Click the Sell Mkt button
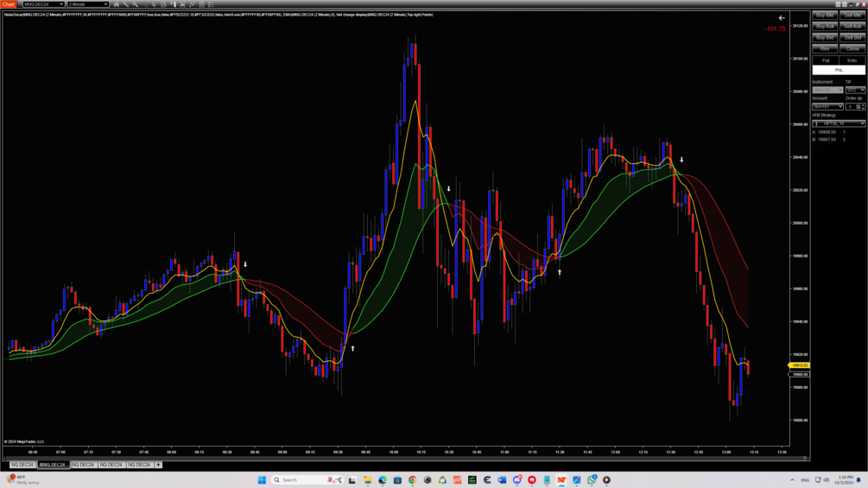Viewport: 868px width, 488px height. coord(852,15)
